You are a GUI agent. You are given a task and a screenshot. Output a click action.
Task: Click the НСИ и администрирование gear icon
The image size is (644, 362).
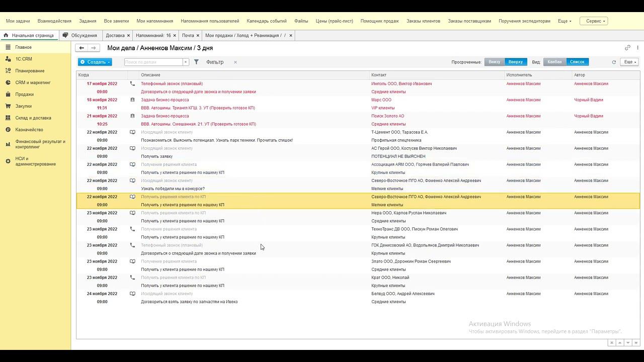pos(8,161)
